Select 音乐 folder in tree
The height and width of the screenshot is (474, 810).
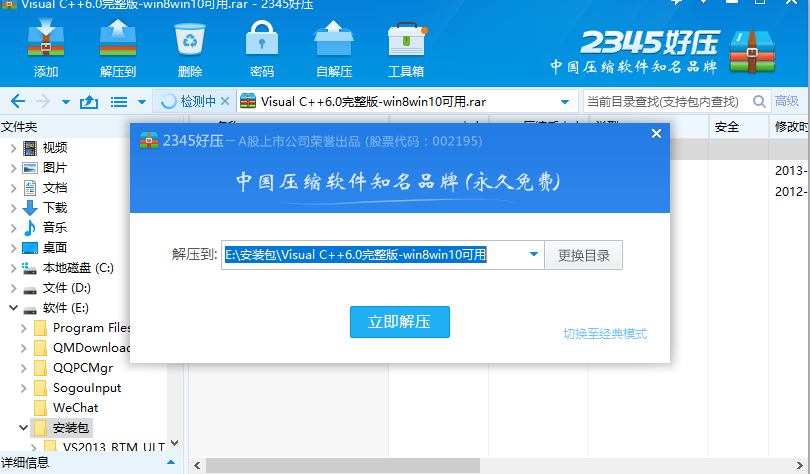tap(55, 228)
